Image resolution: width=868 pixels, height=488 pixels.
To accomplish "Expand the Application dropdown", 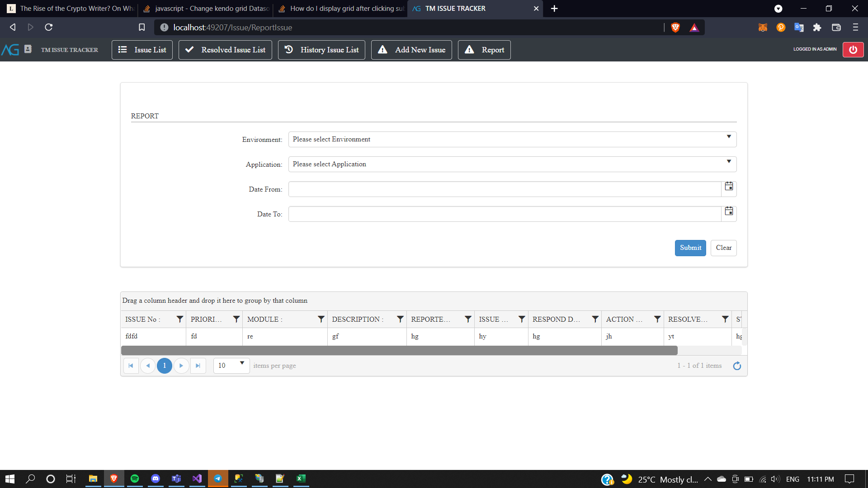I will [x=512, y=164].
